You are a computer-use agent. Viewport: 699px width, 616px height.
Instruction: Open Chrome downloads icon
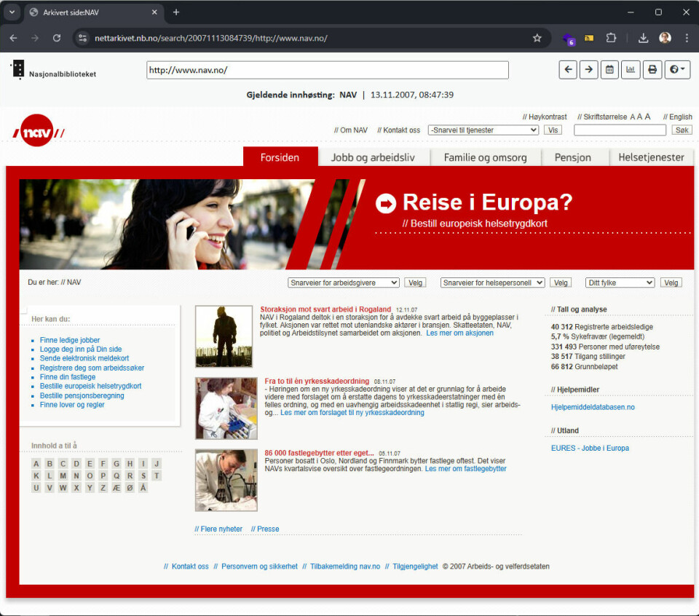click(643, 38)
